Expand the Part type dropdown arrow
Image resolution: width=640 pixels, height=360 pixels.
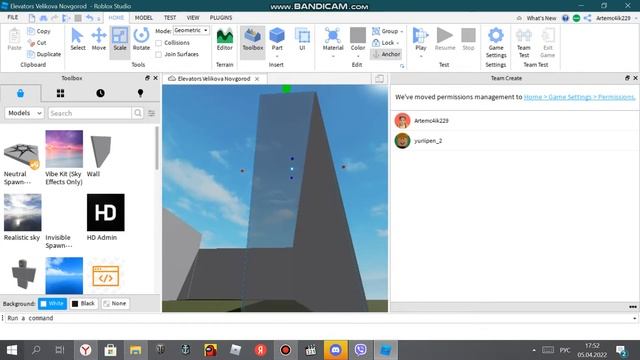pos(277,56)
